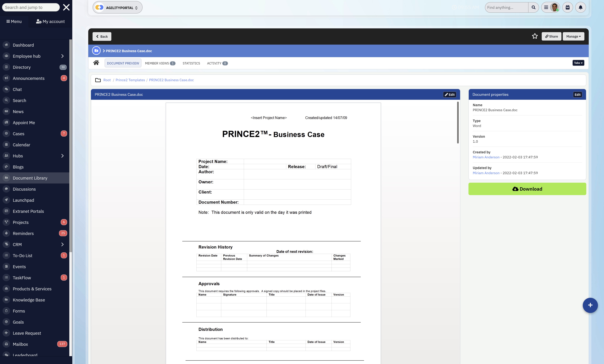Expand the CRM sidebar chevron
This screenshot has height=364, width=604.
tap(62, 244)
